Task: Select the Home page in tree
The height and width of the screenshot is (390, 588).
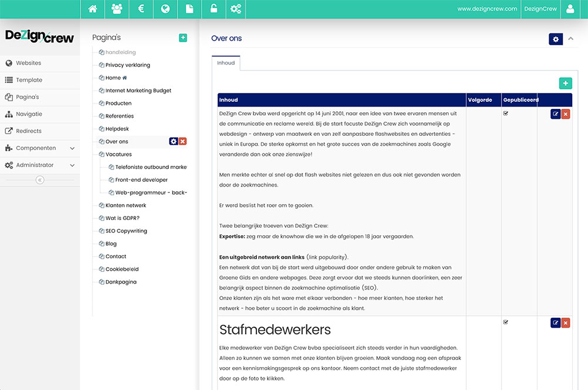Action: coord(113,78)
